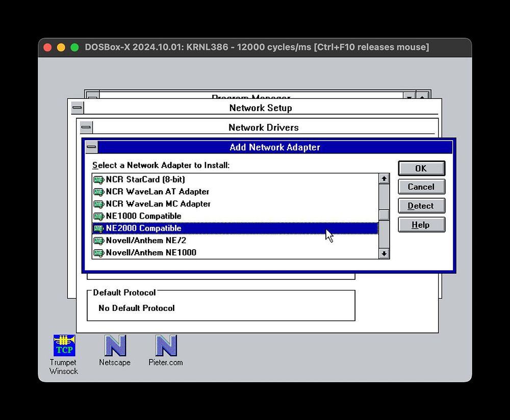Click the NCR StarCard (8-bit) adapter icon
The height and width of the screenshot is (420, 510).
click(98, 179)
